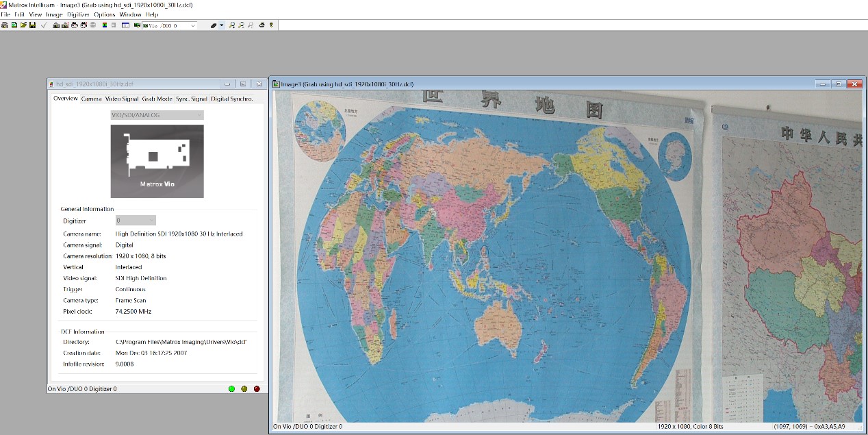The width and height of the screenshot is (868, 435).
Task: Click the 'Interlaced' vertical value
Action: tap(129, 267)
